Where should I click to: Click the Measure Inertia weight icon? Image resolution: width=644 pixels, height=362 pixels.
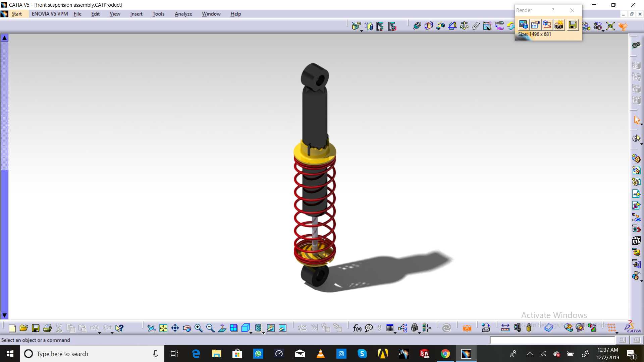coord(529,328)
